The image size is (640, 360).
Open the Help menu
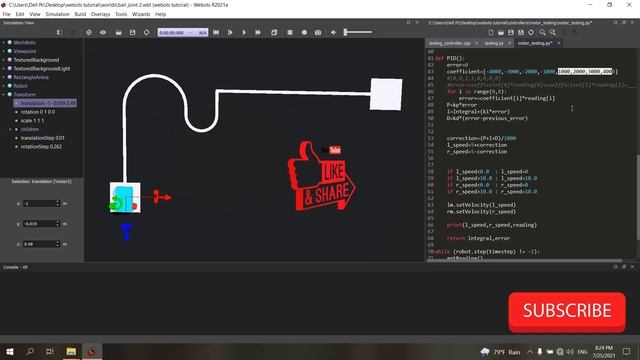click(160, 14)
